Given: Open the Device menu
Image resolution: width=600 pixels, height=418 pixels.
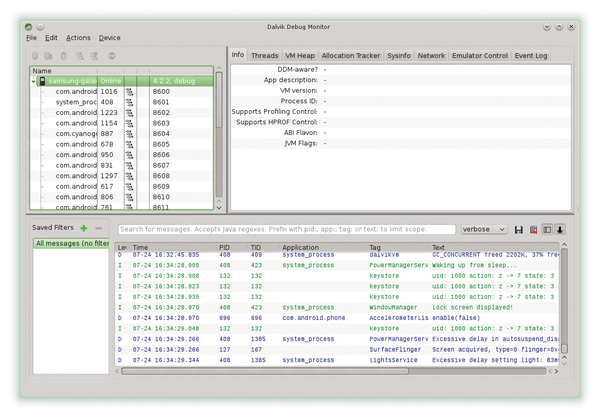Looking at the screenshot, I should click(x=109, y=38).
